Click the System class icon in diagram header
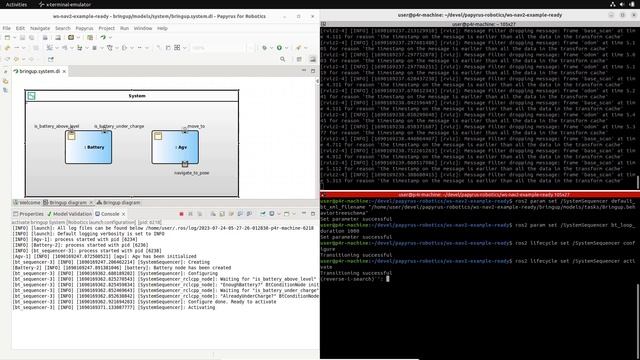The width and height of the screenshot is (640, 360). (x=31, y=96)
